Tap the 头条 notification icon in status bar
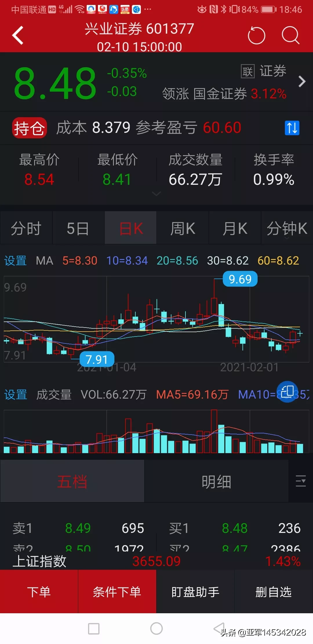 (125, 10)
